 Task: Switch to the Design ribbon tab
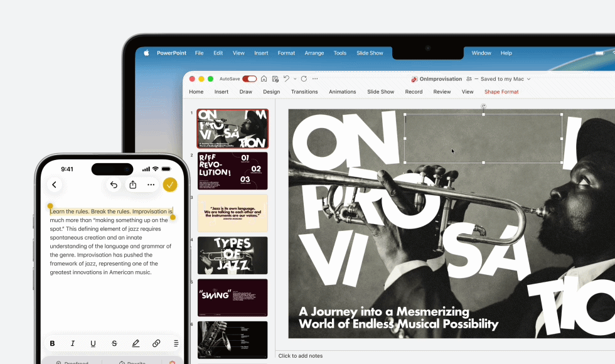(271, 92)
